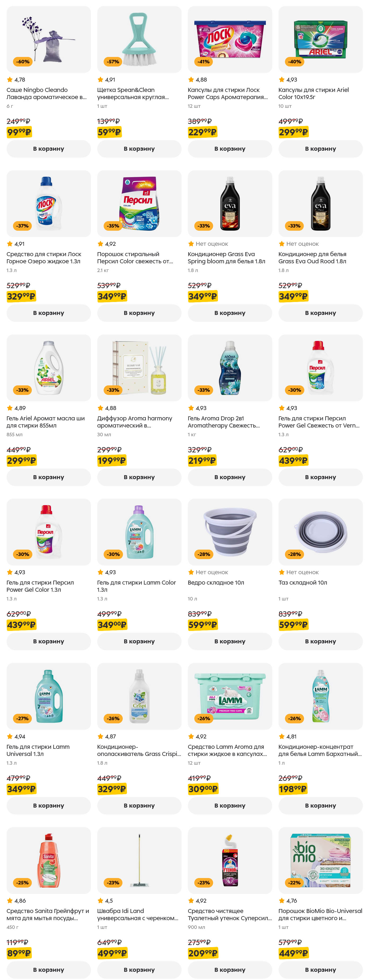Click the rating star of Spean&Clean brush

pos(100,79)
